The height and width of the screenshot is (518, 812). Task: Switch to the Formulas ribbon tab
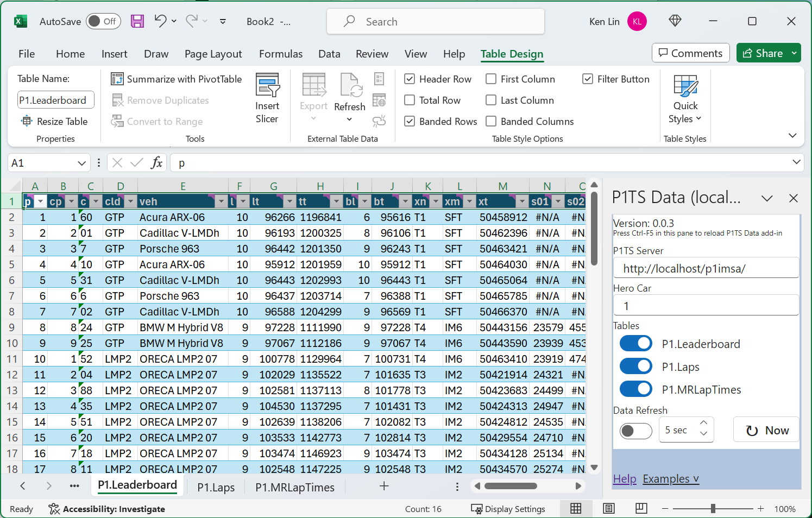281,54
